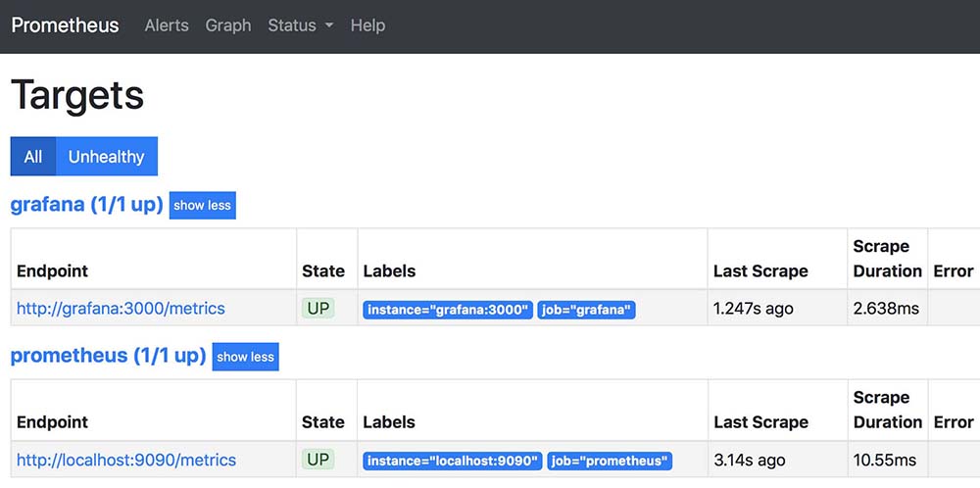Click the job="grafana" label badge
Screen dimensions: 980x488
tap(586, 310)
